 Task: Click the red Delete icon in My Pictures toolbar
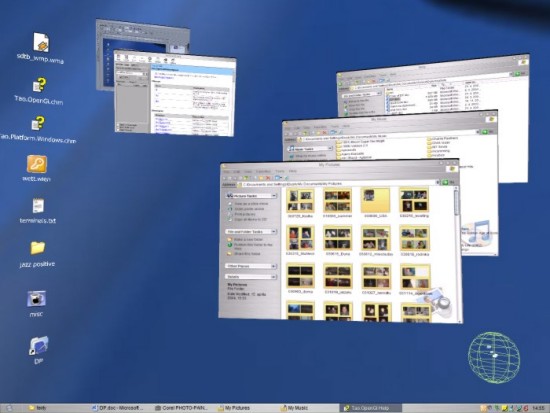[269, 178]
